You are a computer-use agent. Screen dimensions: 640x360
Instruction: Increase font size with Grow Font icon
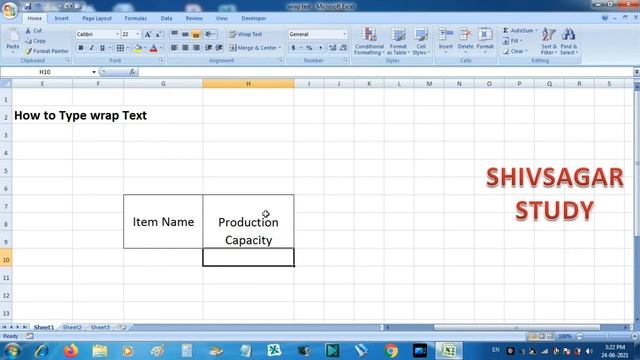[x=148, y=34]
